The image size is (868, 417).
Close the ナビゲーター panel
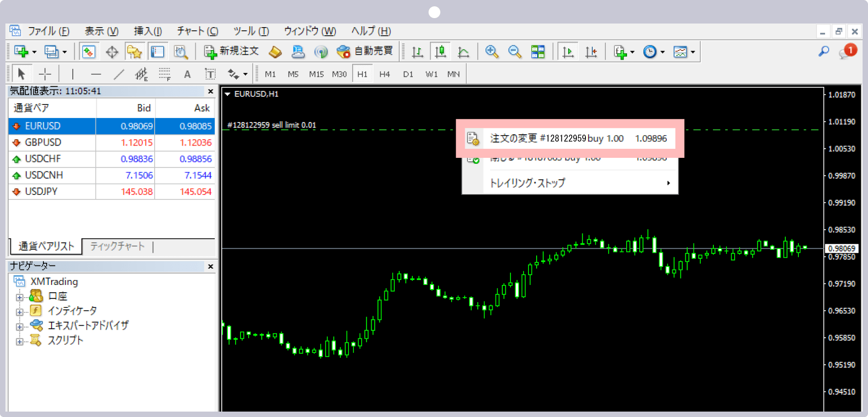pyautogui.click(x=210, y=266)
